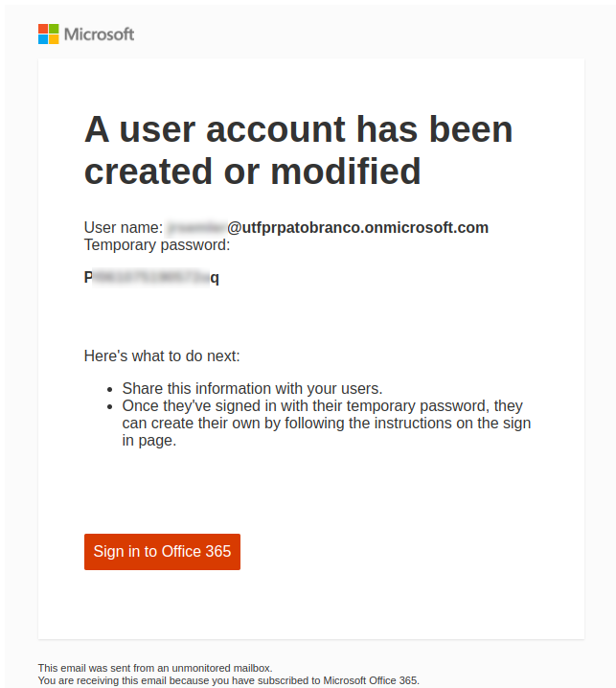The height and width of the screenshot is (688, 616).
Task: Click the yellow square of Microsoft logo
Action: [54, 39]
